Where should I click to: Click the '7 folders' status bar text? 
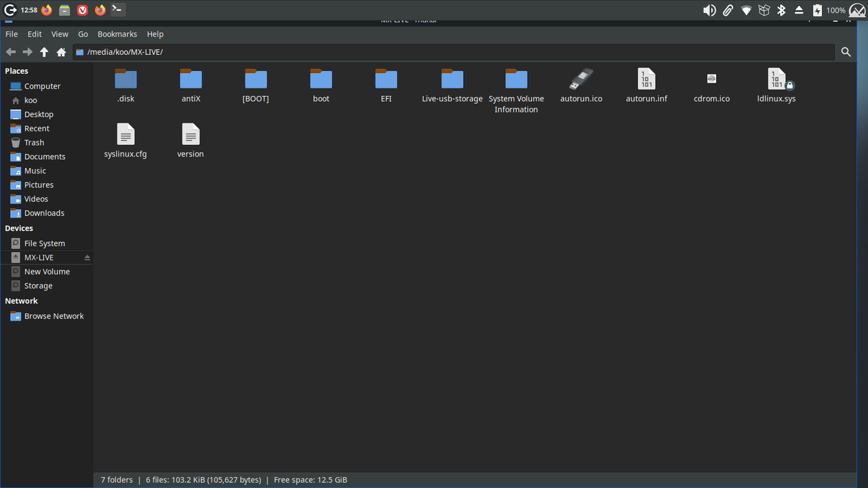pos(117,480)
